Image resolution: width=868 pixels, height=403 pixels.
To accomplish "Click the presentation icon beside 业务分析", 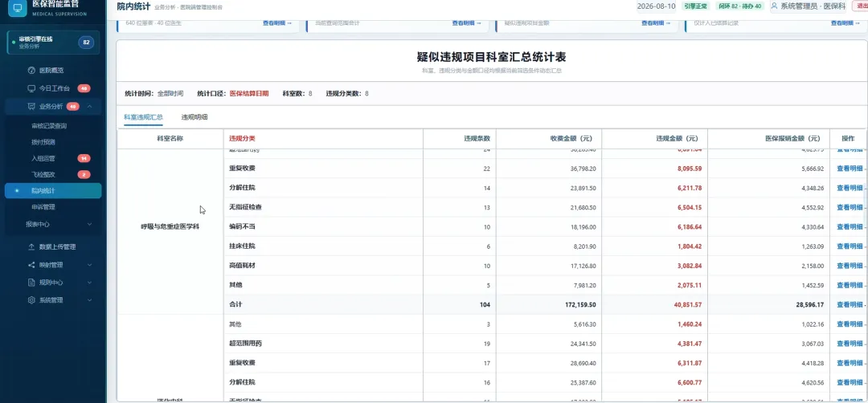I will point(31,107).
